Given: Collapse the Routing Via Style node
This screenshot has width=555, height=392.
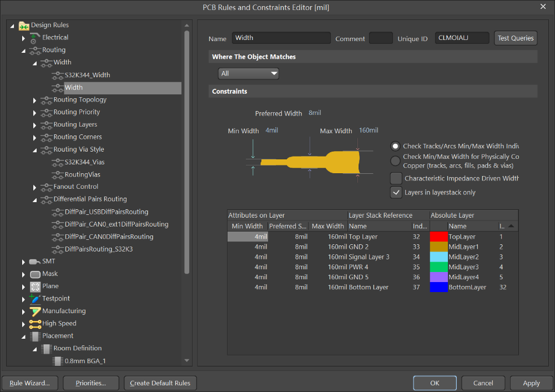Looking at the screenshot, I should (34, 149).
